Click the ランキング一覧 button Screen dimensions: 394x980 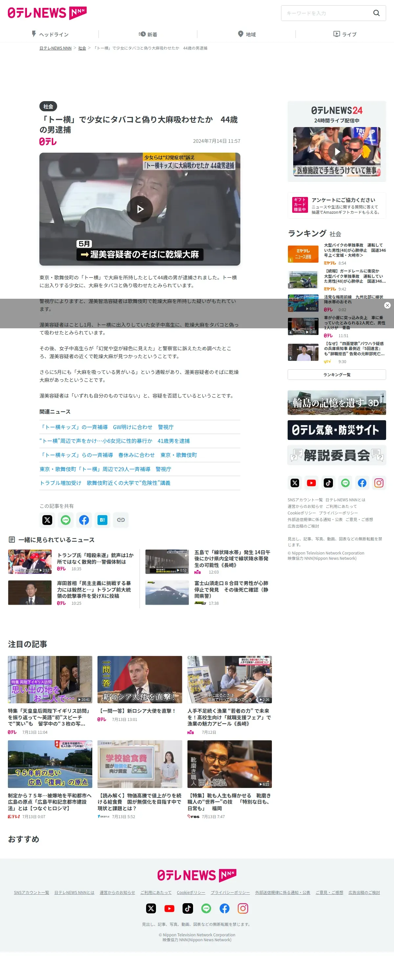[x=337, y=375]
